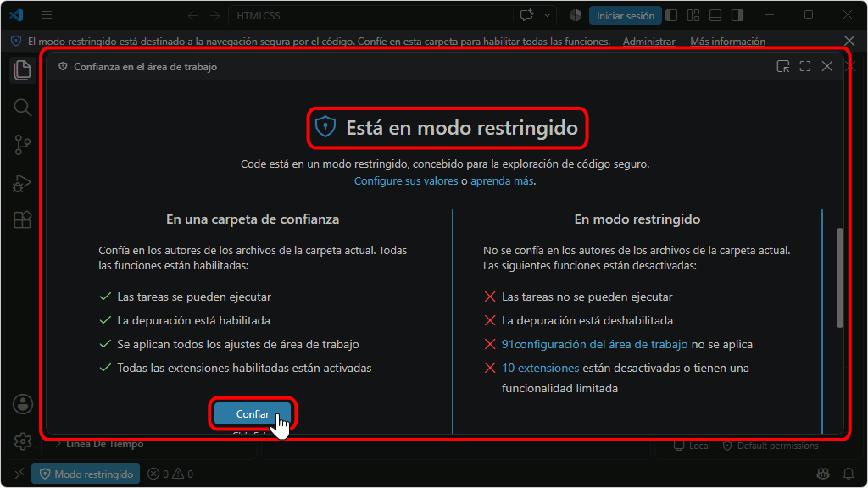Click Más información in the banner
Image resolution: width=868 pixels, height=488 pixels.
[x=727, y=42]
